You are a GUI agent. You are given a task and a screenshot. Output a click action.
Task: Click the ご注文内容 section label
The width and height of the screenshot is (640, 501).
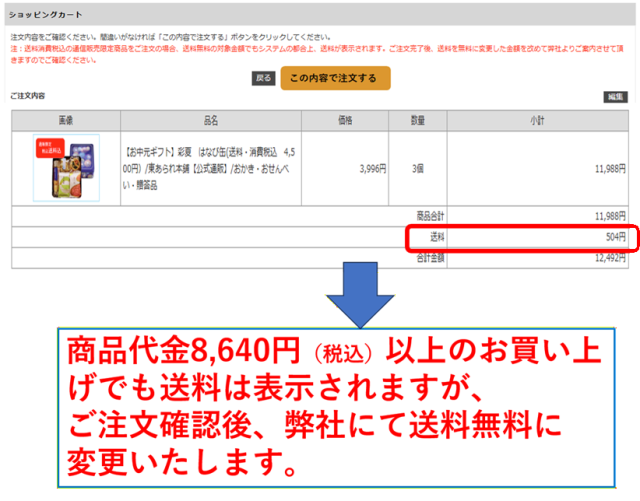27,96
